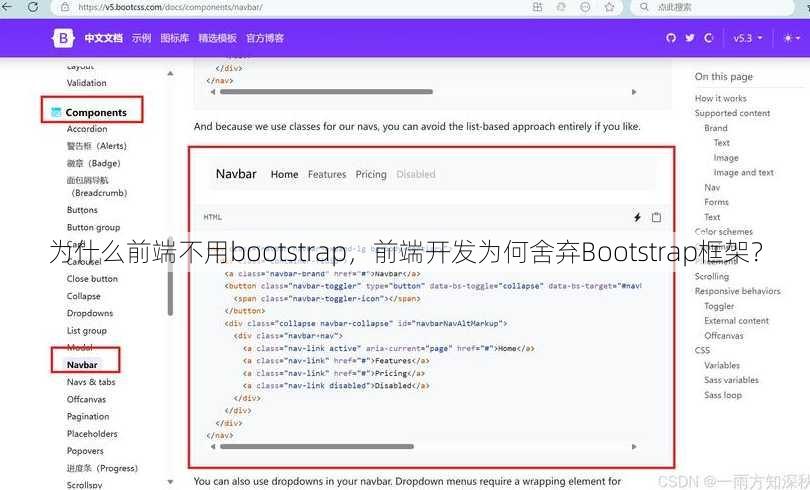Open List group in the sidebar
This screenshot has height=490, width=810.
87,330
